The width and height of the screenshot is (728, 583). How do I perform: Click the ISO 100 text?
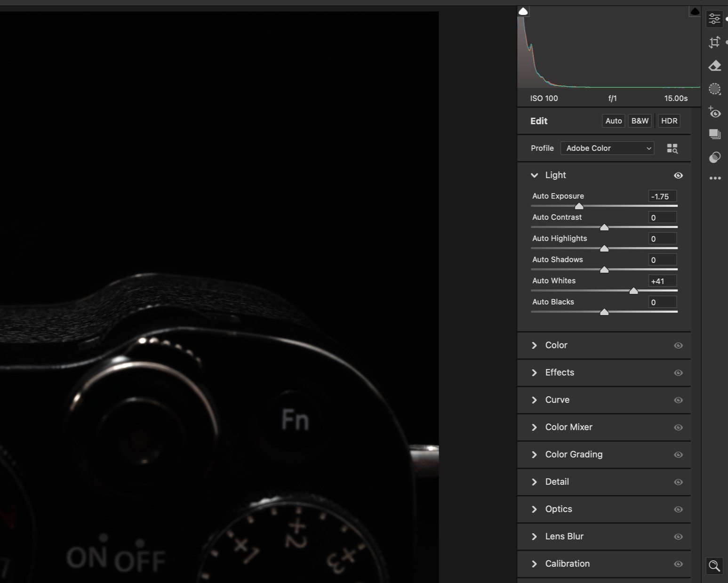coord(544,98)
